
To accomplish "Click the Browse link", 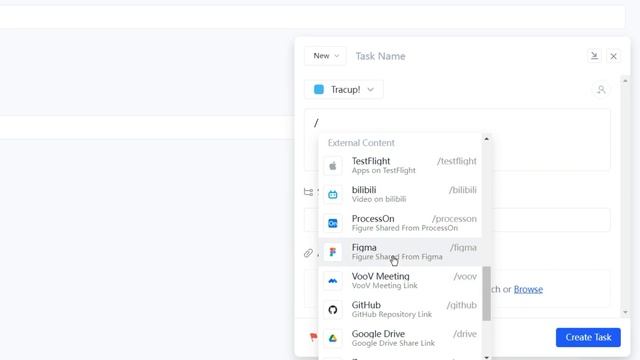I will 528,289.
